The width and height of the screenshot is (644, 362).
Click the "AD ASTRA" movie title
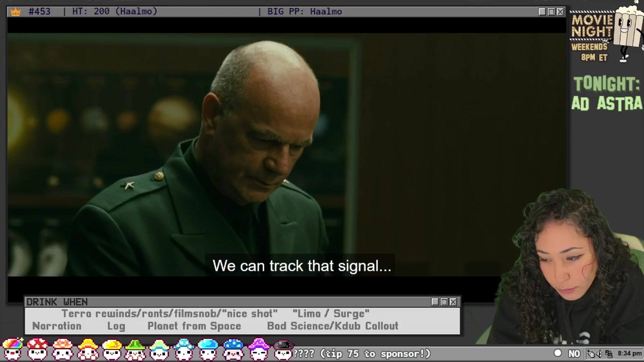(x=607, y=103)
